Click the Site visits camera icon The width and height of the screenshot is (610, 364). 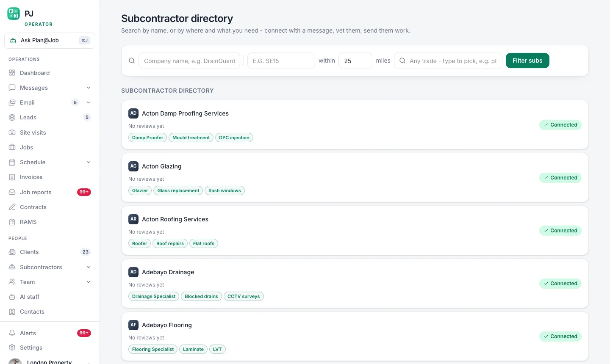12,132
